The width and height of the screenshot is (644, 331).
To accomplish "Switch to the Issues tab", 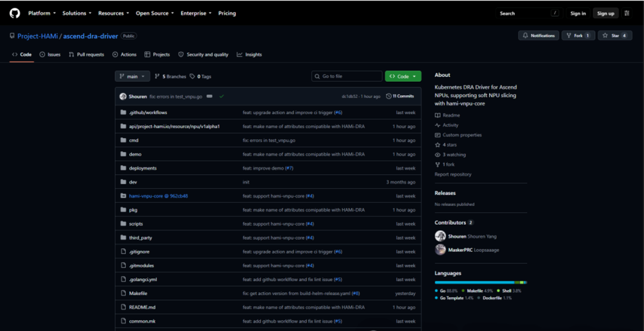I will [x=49, y=55].
